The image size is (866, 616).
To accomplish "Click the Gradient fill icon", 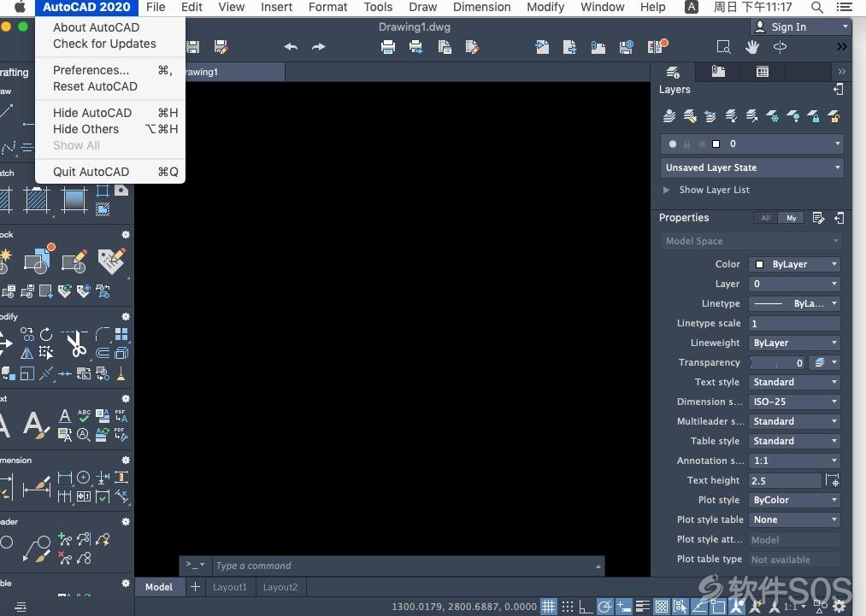I will [74, 199].
